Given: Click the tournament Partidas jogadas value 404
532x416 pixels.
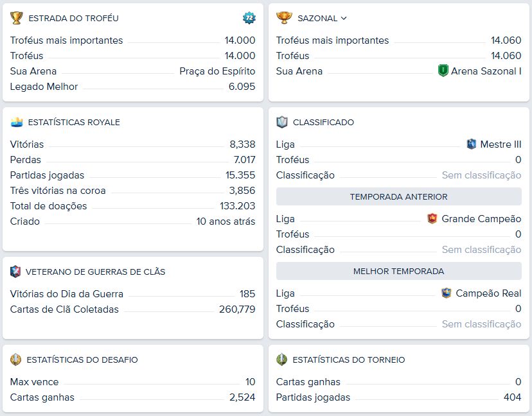Looking at the screenshot, I should (x=513, y=397).
